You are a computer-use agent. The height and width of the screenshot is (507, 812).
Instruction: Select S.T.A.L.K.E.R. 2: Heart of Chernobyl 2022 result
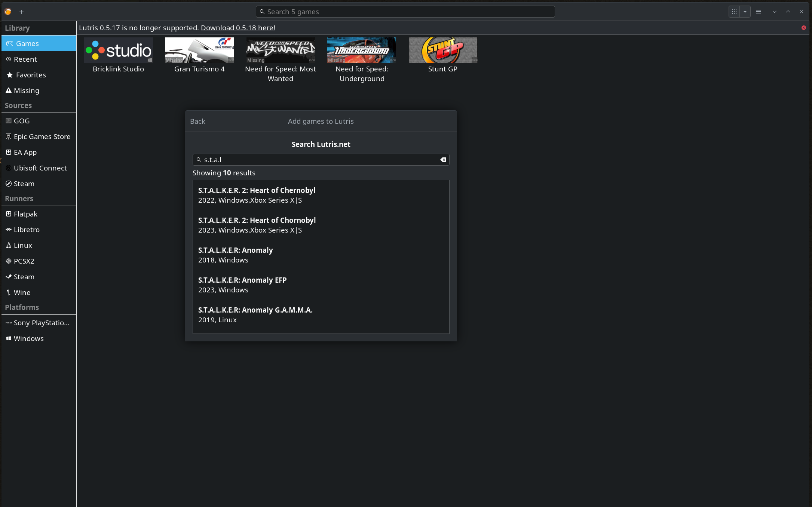(321, 195)
